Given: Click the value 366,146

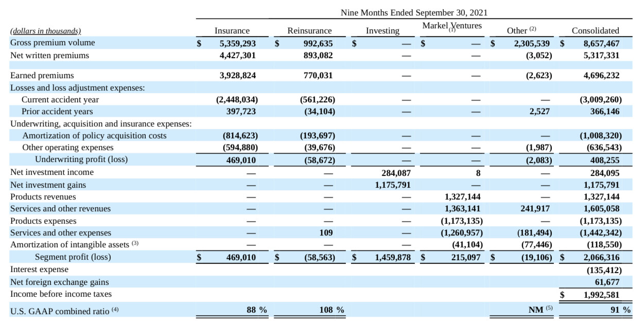Looking at the screenshot, I should point(605,112).
